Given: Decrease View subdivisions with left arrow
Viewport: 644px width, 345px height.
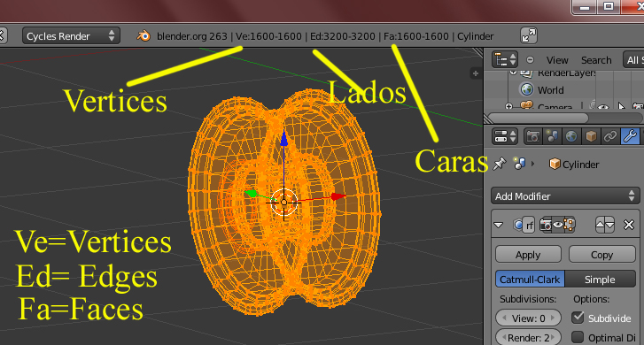Looking at the screenshot, I should click(504, 318).
